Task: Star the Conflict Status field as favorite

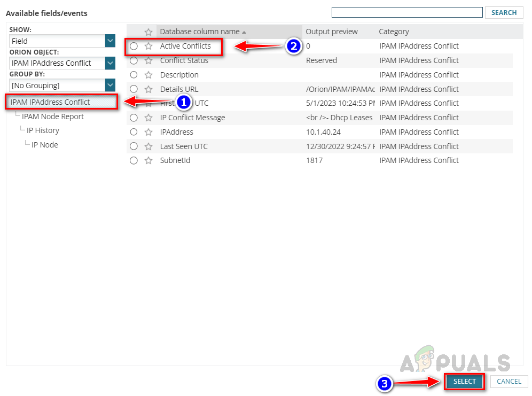Action: pos(148,61)
